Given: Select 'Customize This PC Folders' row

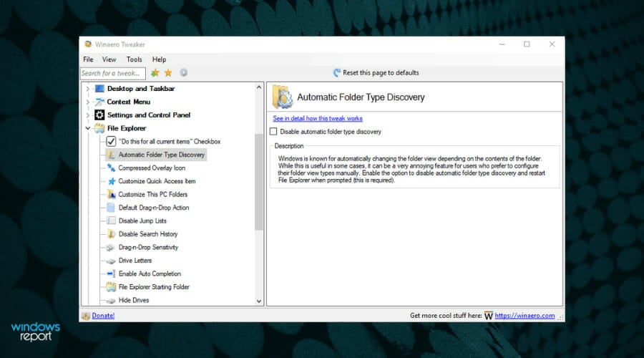Looking at the screenshot, I should click(x=153, y=195).
